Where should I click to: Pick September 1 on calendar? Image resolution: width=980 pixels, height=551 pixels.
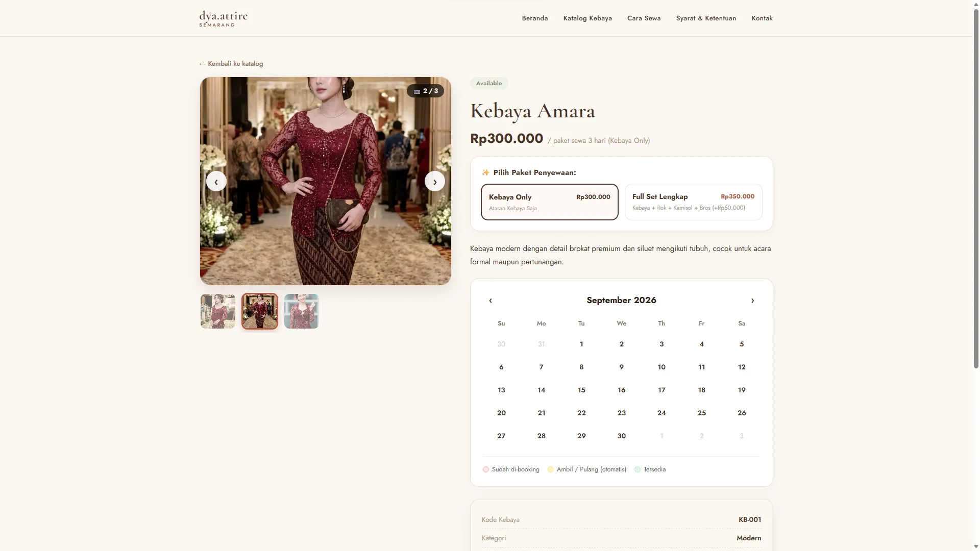[581, 344]
